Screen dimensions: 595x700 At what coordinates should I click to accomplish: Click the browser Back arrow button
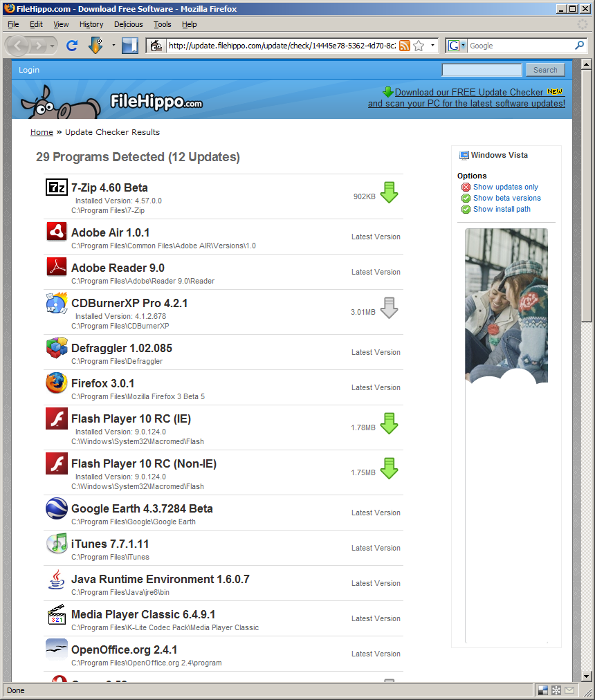18,46
